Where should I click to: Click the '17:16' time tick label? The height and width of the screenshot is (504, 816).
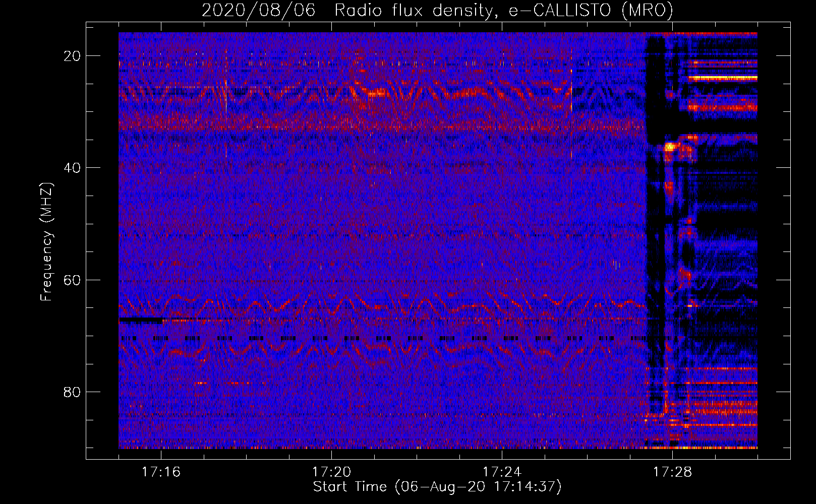click(161, 472)
